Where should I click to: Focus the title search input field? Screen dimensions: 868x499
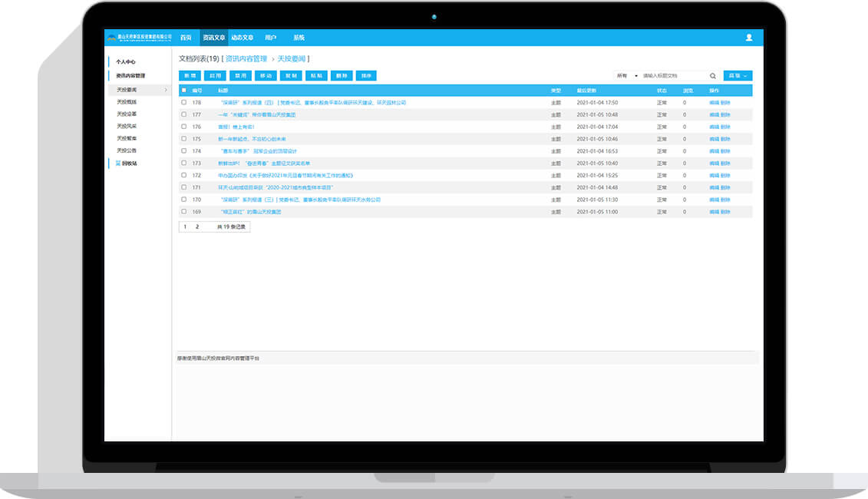tap(672, 76)
